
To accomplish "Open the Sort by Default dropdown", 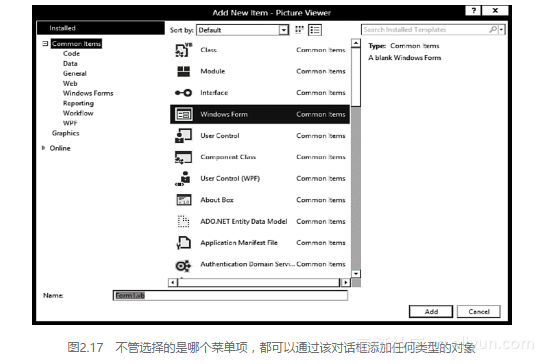I will tap(284, 30).
